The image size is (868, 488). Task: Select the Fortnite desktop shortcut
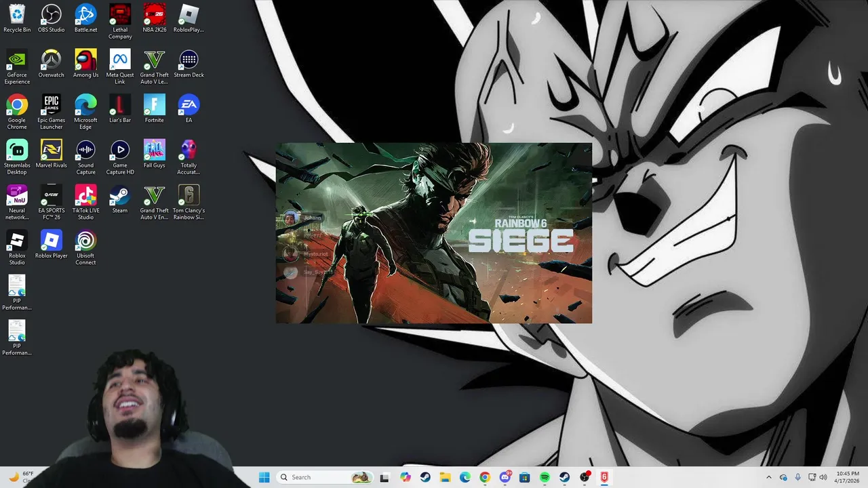155,109
